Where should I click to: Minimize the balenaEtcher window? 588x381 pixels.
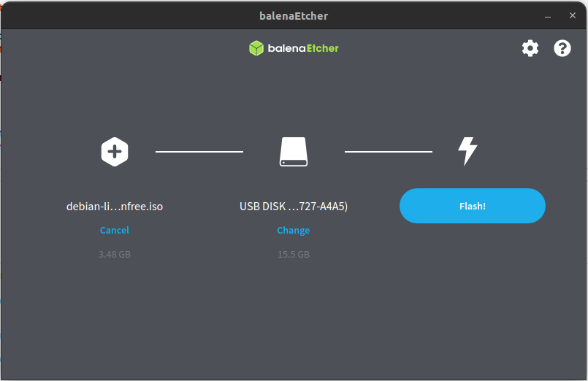click(548, 16)
